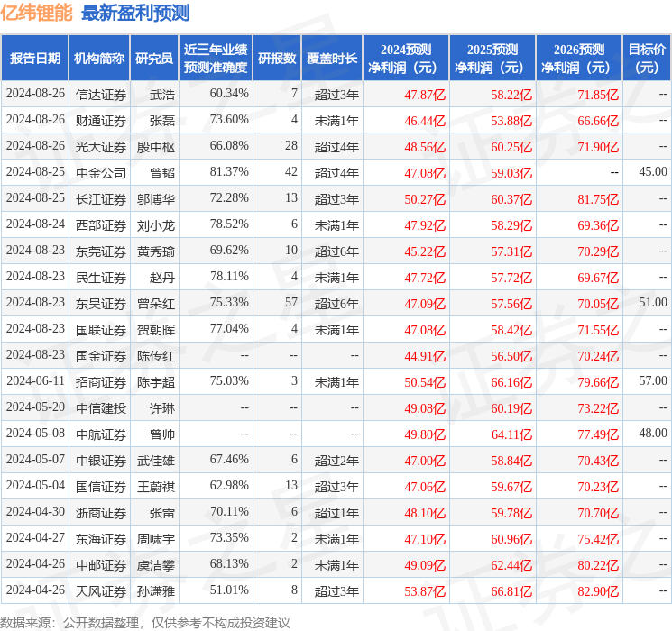
Task: Click the 研报数 column header
Action: [277, 59]
